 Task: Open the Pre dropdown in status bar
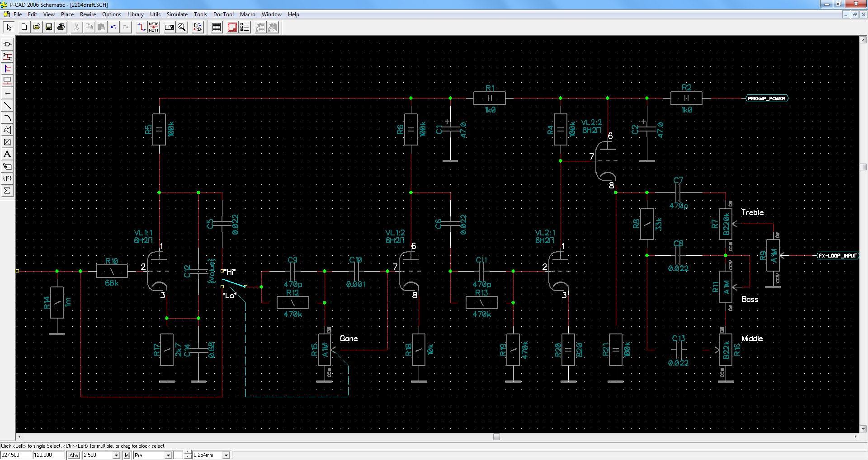coord(168,455)
